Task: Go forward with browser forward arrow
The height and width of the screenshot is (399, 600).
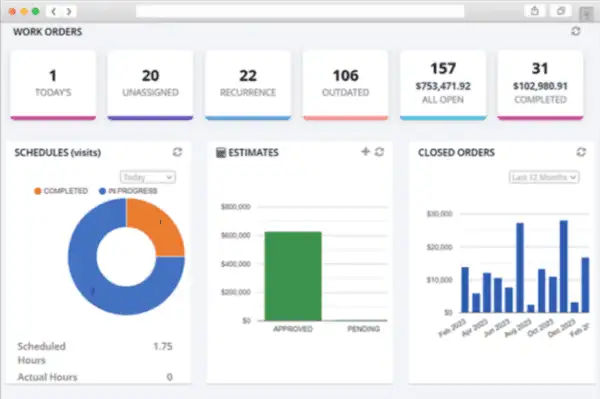Action: pos(69,11)
